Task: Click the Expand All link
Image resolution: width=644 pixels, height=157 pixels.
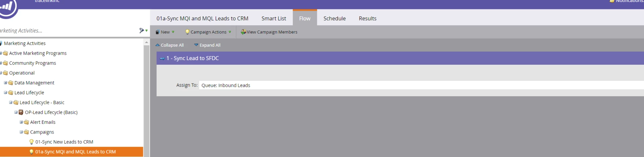Action: (x=207, y=45)
